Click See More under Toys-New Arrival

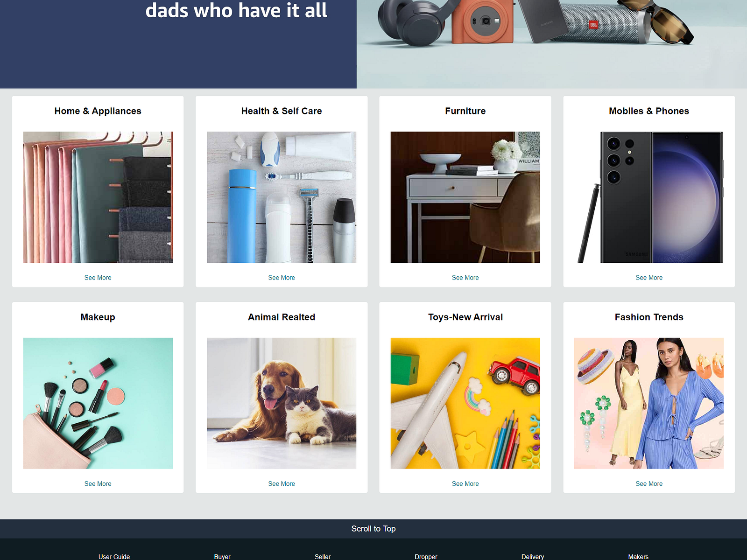tap(465, 484)
